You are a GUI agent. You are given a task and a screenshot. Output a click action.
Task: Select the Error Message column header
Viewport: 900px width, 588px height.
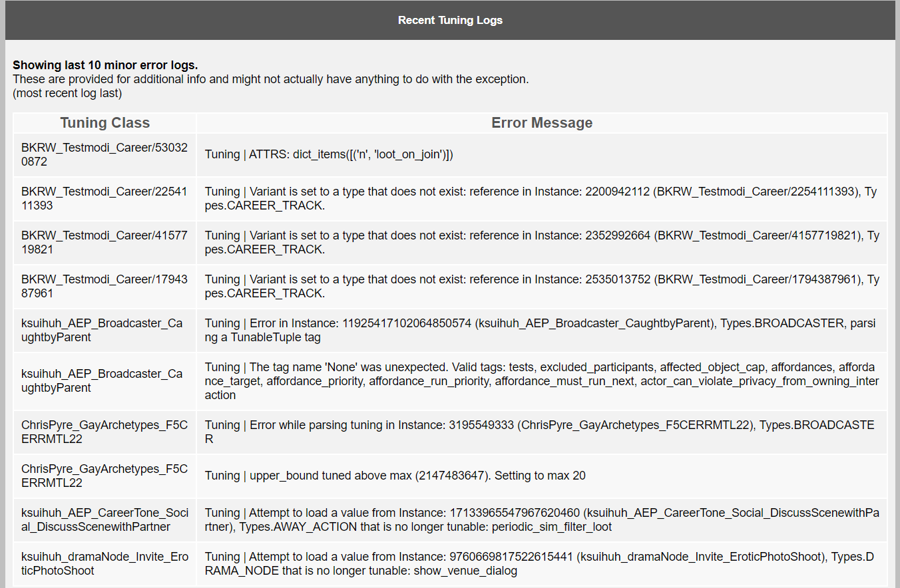(x=542, y=123)
